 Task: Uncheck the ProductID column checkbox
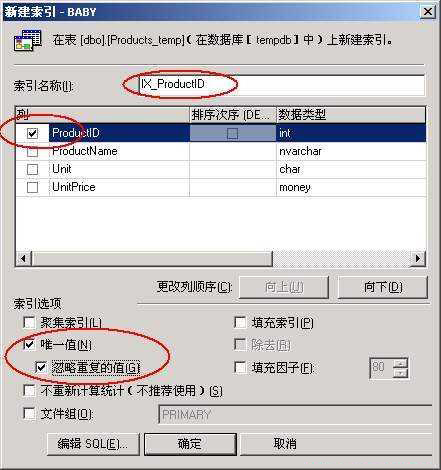click(32, 133)
